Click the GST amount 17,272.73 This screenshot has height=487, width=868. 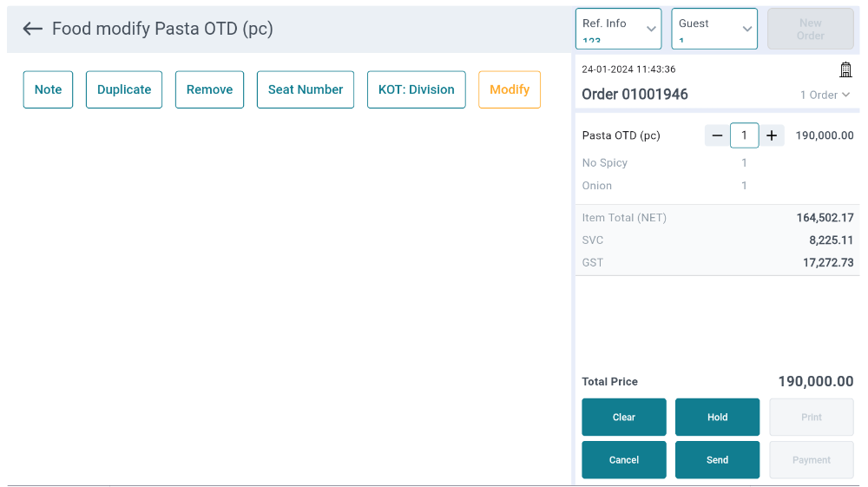828,263
